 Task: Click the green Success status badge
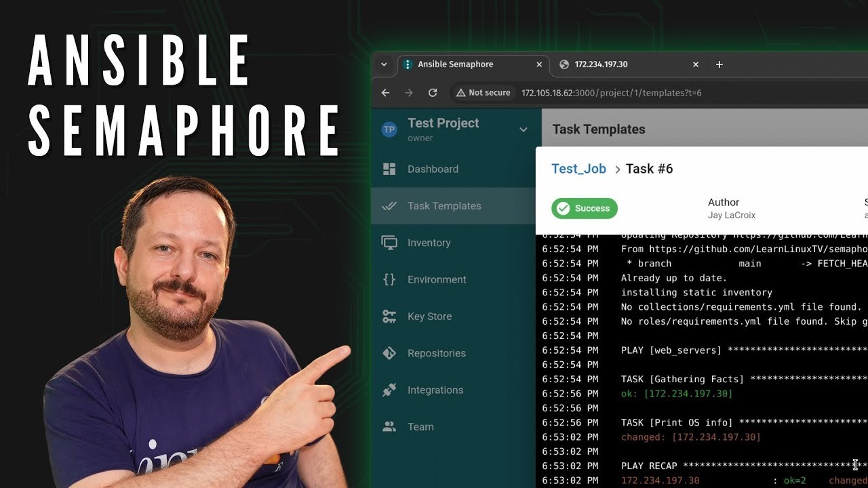(x=585, y=208)
